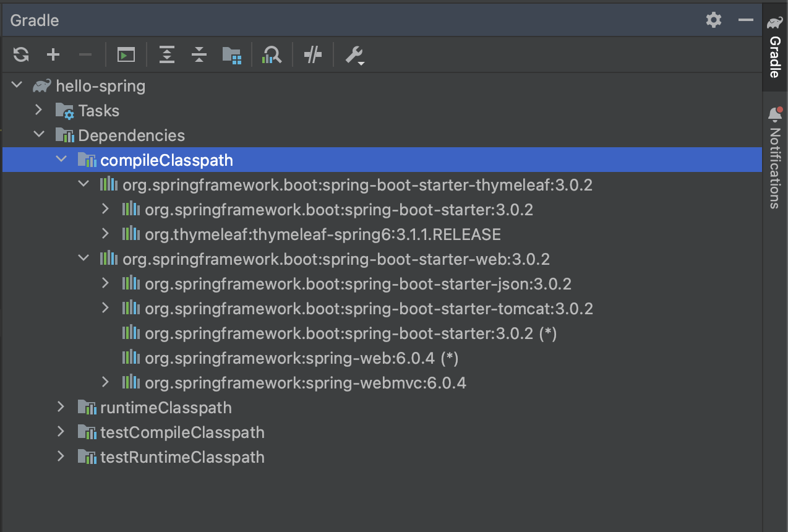The image size is (788, 532).
Task: Detach project with minus icon
Action: coord(85,55)
